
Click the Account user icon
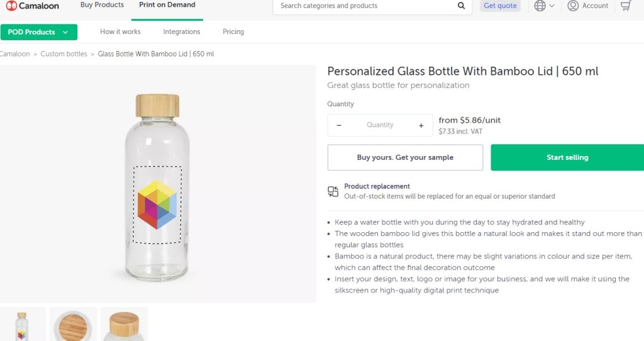pos(573,6)
